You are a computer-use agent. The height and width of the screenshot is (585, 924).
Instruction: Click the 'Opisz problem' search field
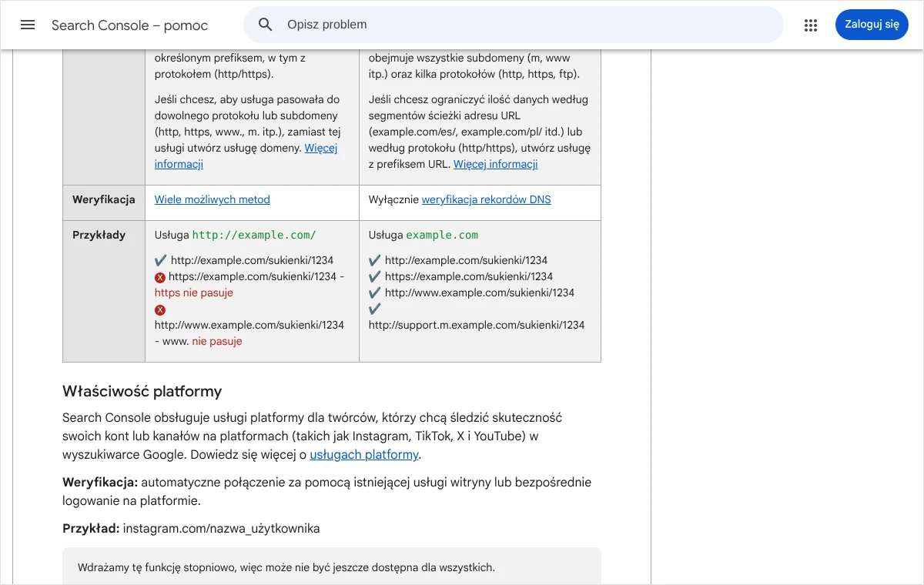[x=514, y=25]
